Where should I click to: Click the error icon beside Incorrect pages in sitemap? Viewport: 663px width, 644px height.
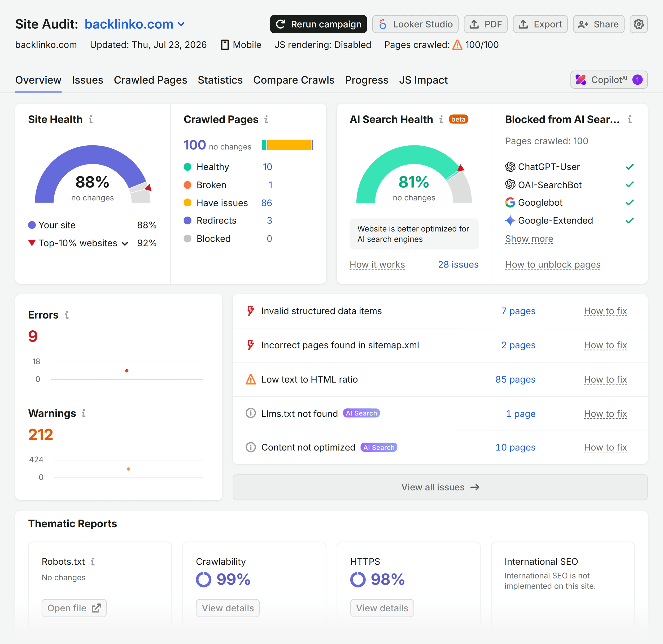[250, 345]
